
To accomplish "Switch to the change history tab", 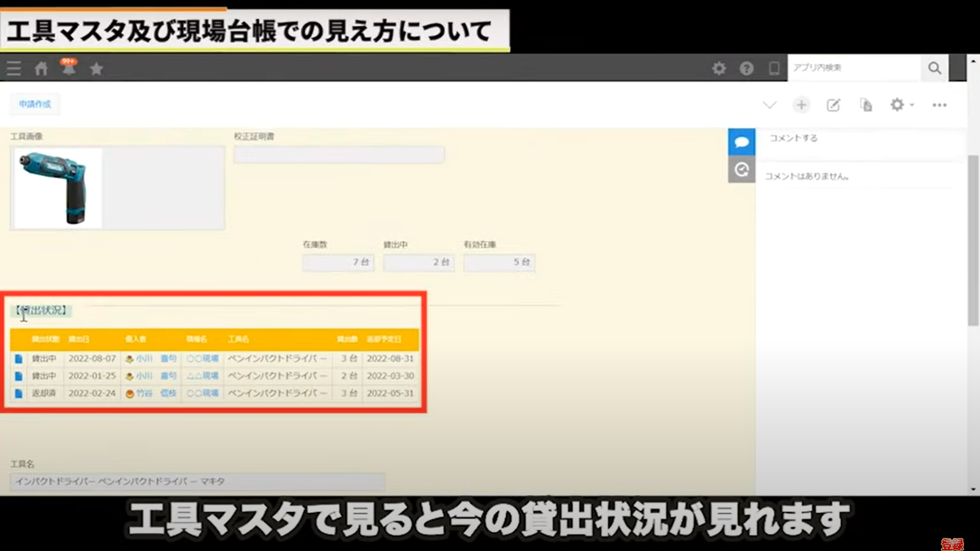I will coord(741,170).
